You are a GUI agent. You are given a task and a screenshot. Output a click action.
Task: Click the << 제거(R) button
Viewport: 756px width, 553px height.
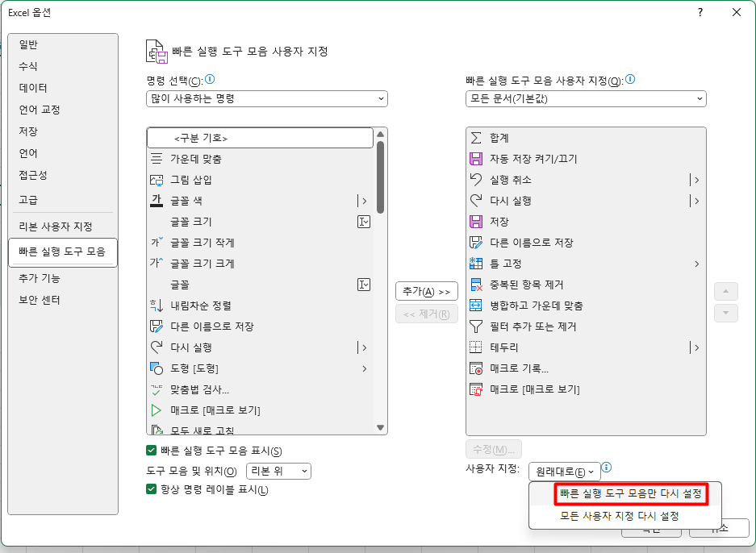pyautogui.click(x=427, y=314)
